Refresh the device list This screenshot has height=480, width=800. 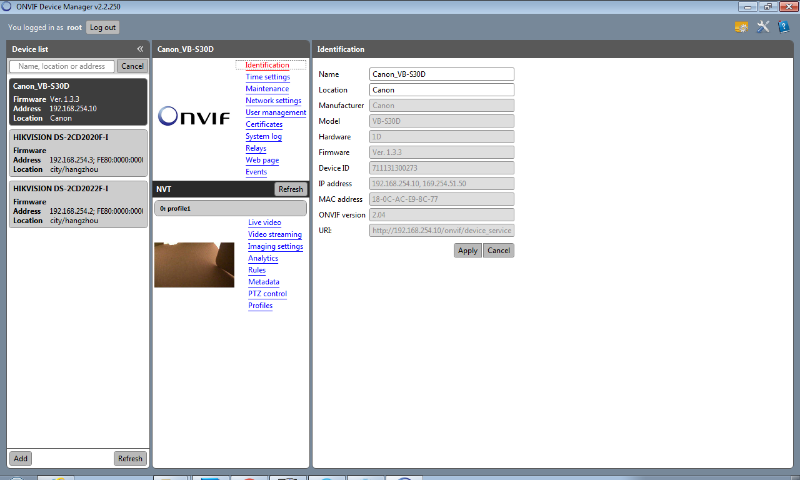click(130, 458)
